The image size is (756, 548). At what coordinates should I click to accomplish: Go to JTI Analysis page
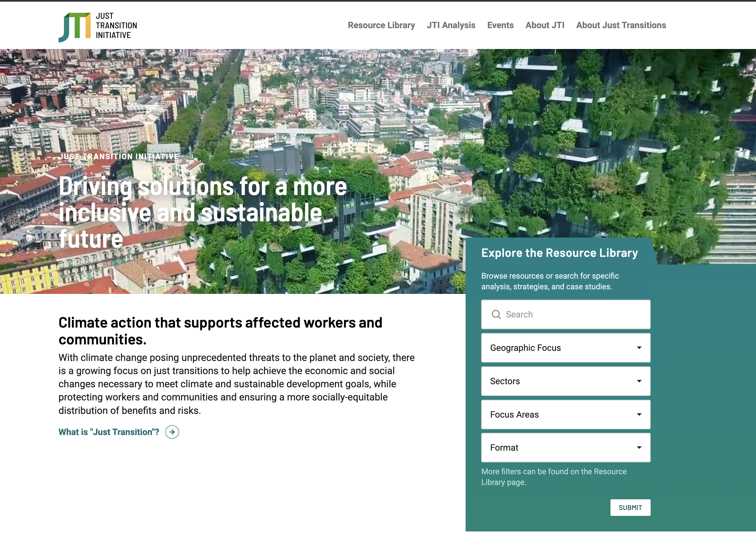point(451,25)
